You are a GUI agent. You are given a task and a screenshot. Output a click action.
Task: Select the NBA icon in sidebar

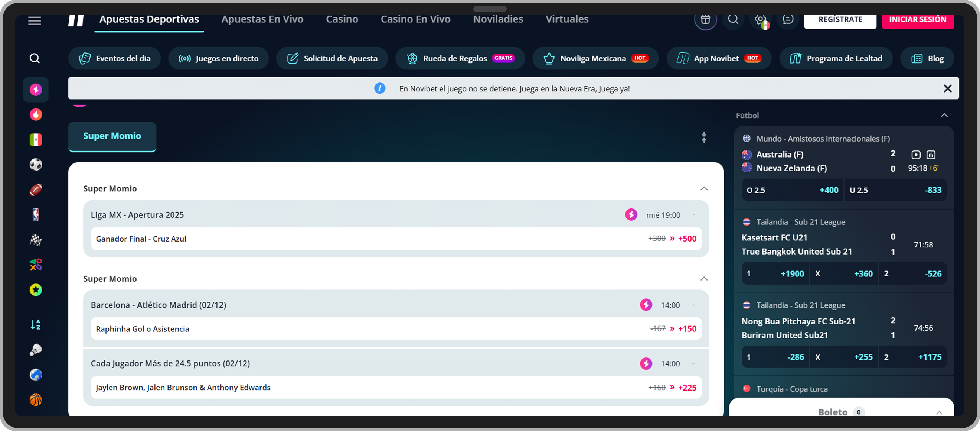[x=36, y=215]
